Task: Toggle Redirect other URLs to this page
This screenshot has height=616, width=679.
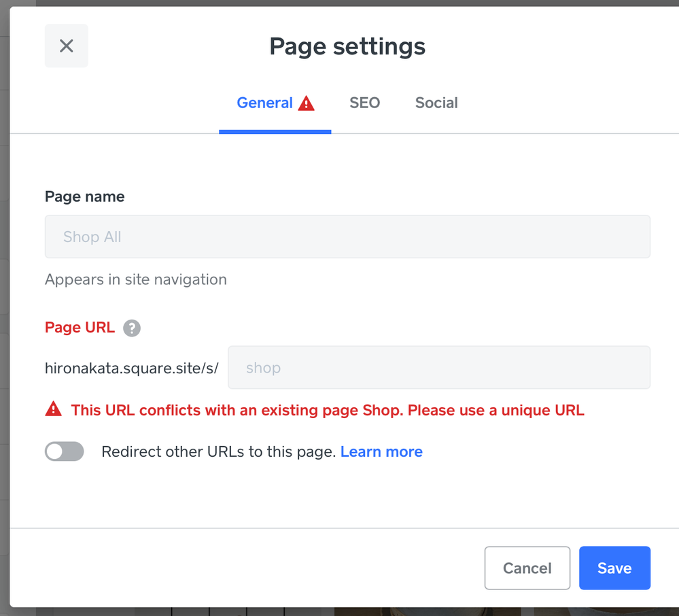Action: point(65,451)
